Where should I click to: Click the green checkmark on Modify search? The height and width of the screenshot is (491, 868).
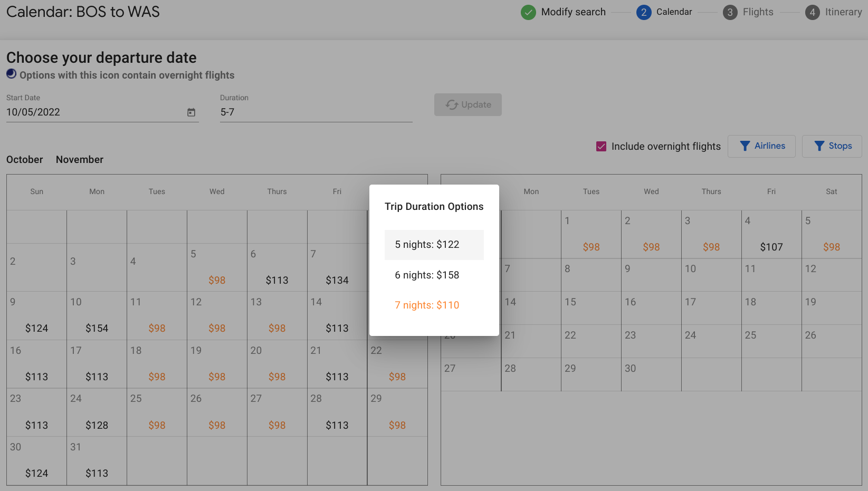[528, 12]
